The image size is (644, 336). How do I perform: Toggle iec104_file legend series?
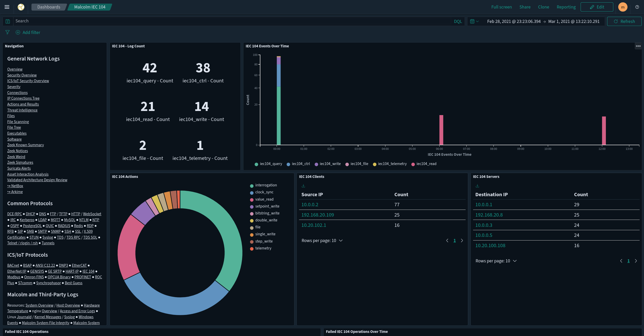point(357,164)
